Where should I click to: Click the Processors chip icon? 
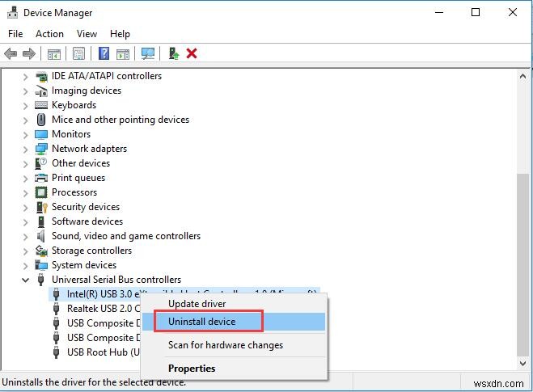tap(41, 192)
